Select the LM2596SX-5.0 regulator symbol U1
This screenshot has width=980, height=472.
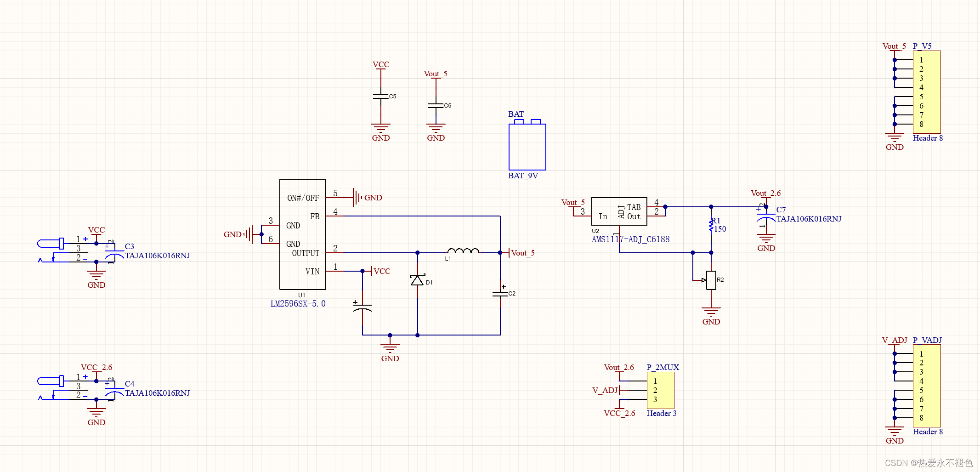pyautogui.click(x=302, y=234)
